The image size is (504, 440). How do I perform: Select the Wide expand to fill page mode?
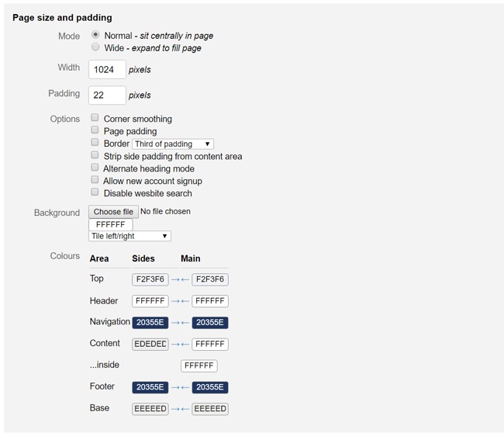(x=95, y=47)
